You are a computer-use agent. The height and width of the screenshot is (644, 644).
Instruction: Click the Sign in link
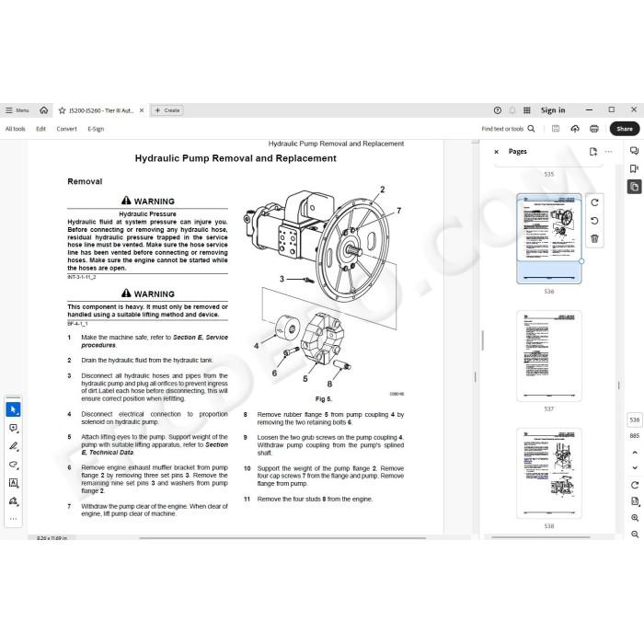[553, 110]
